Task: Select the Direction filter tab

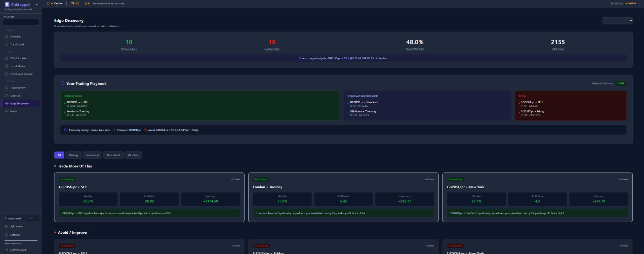Action: click(133, 155)
